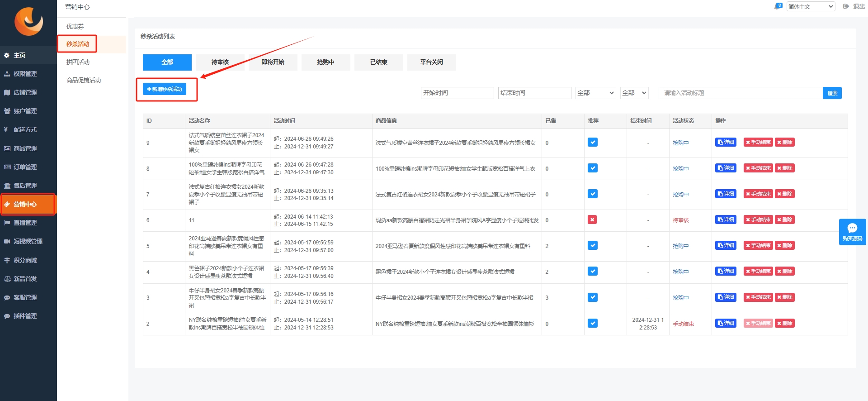This screenshot has height=401, width=868.
Task: Click the 结束时间 date field
Action: (x=535, y=93)
